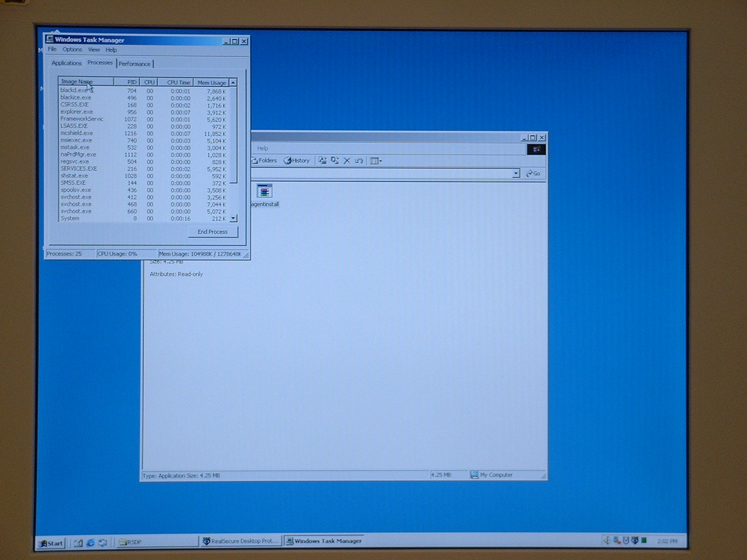Image resolution: width=747 pixels, height=560 pixels.
Task: Click the Go button beside address bar
Action: [533, 174]
